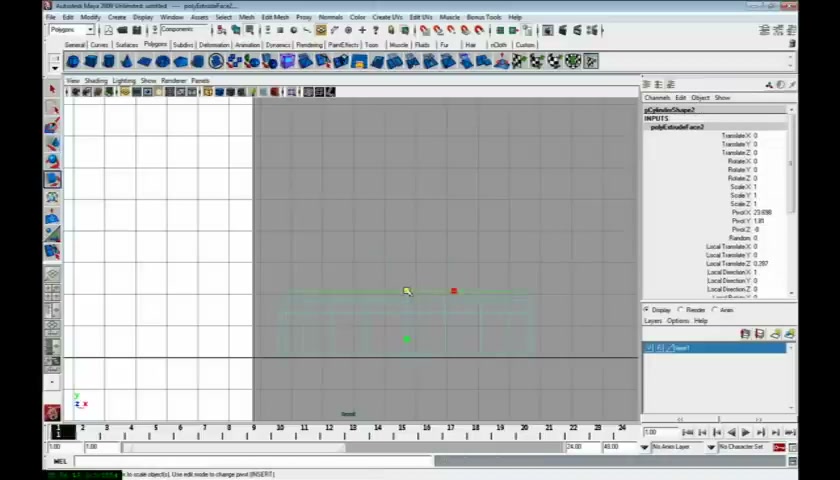Activate the Paint Selection tool in the toolbox

click(x=52, y=126)
